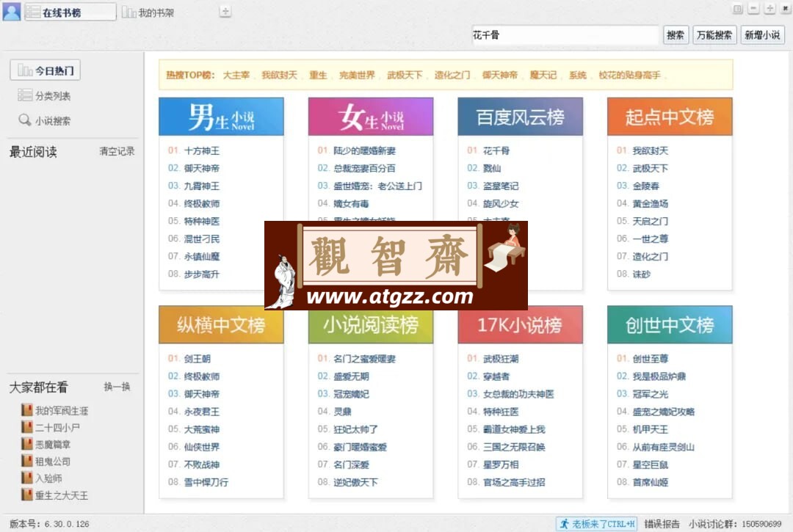Open the 男生小说 ranking banner
793x532 pixels.
(x=221, y=117)
